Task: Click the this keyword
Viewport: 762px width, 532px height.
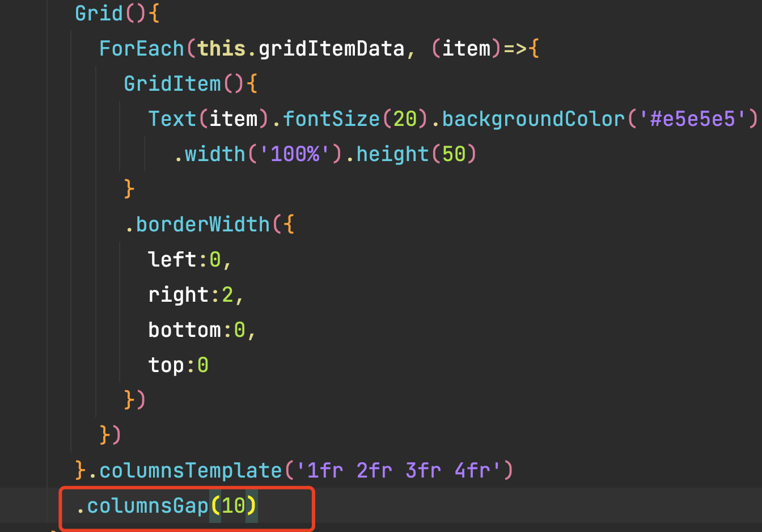Action: pyautogui.click(x=221, y=48)
